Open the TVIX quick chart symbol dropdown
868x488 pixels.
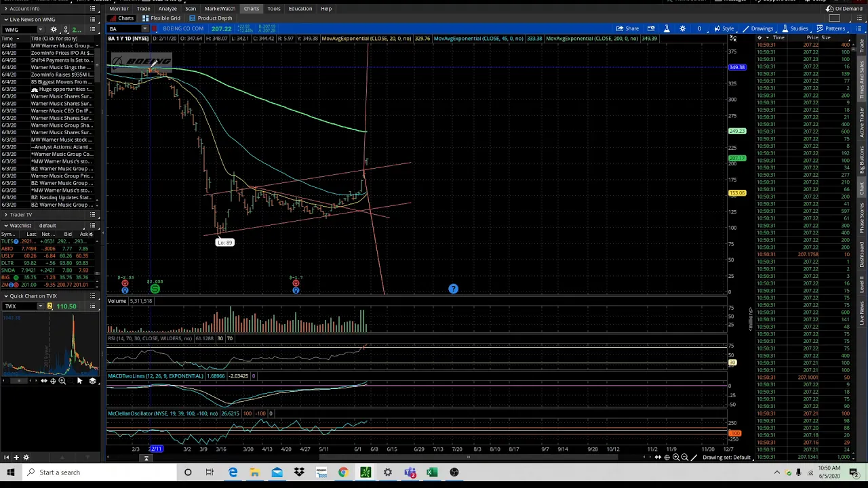[41, 306]
